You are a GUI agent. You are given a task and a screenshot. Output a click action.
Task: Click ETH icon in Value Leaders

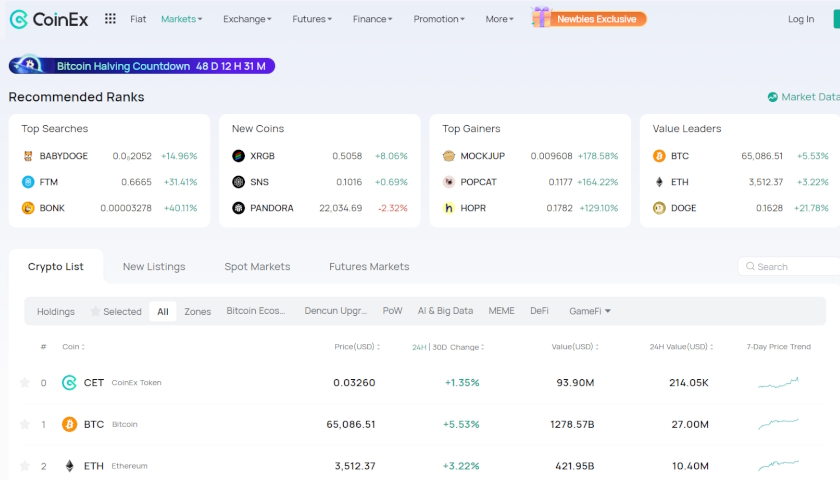point(659,182)
